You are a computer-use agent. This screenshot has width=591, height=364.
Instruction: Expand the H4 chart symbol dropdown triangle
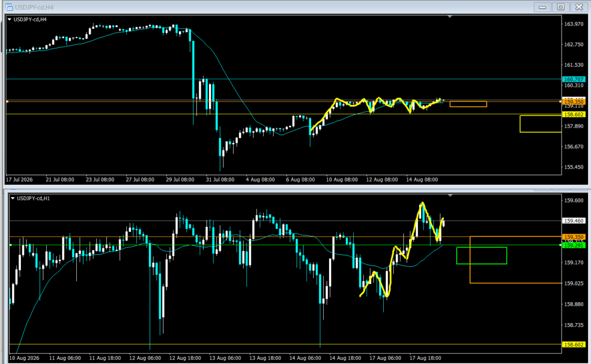click(x=9, y=19)
